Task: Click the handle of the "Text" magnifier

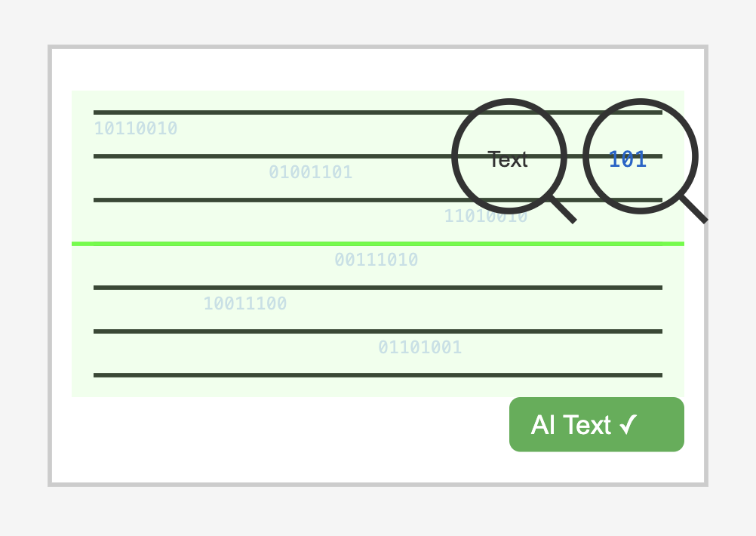Action: point(563,209)
